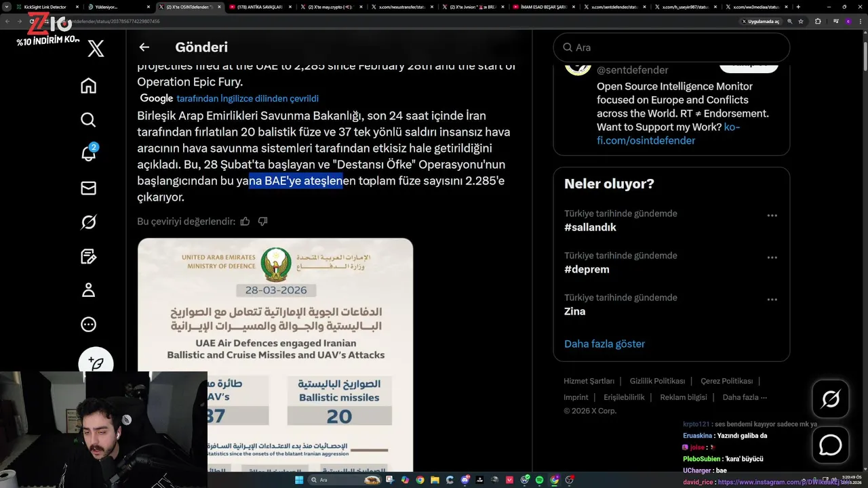Open the browser tab list dropdown
Image resolution: width=868 pixels, height=488 pixels.
click(x=7, y=7)
